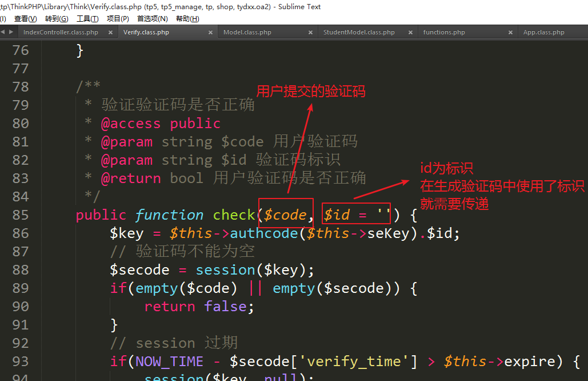Close the functions.php tab

511,33
